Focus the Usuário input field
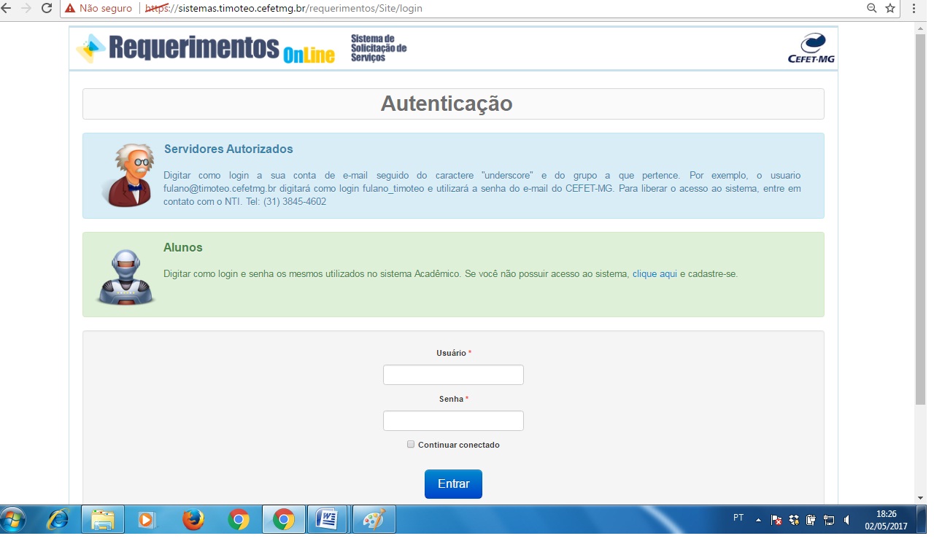Image resolution: width=934 pixels, height=560 pixels. click(x=453, y=375)
